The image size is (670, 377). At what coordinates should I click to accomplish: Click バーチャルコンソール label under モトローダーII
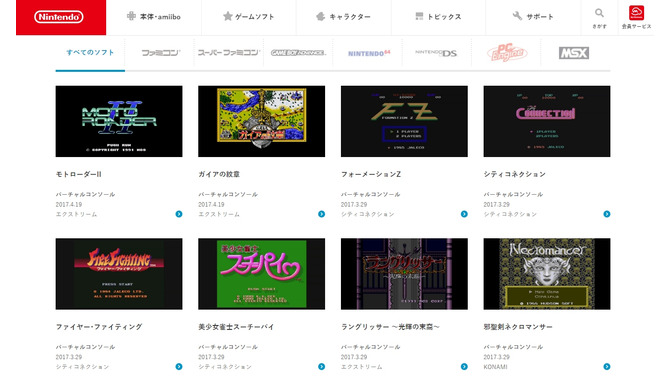coord(85,194)
